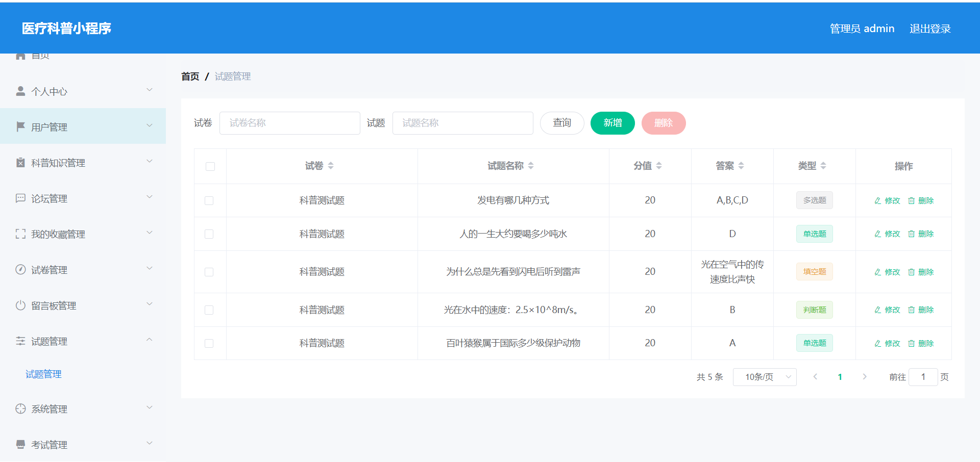Edit the 为什么总是先看到闪电后听到雷声 question

click(887, 272)
